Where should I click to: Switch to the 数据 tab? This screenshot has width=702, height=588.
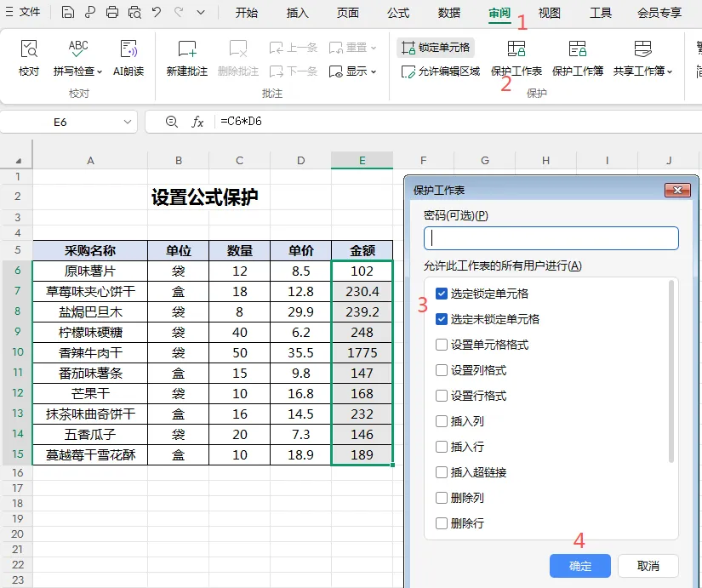(x=449, y=13)
